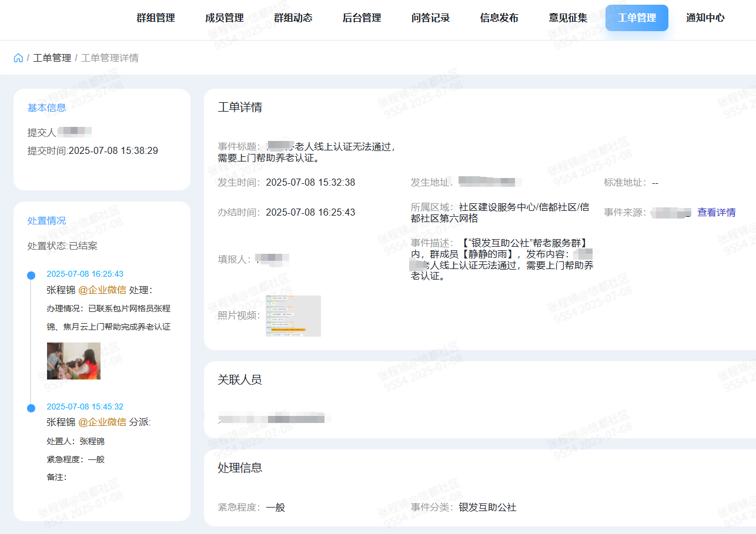Click the 16:25:43 timeline marker dot
Viewport: 756px width, 534px height.
31,275
